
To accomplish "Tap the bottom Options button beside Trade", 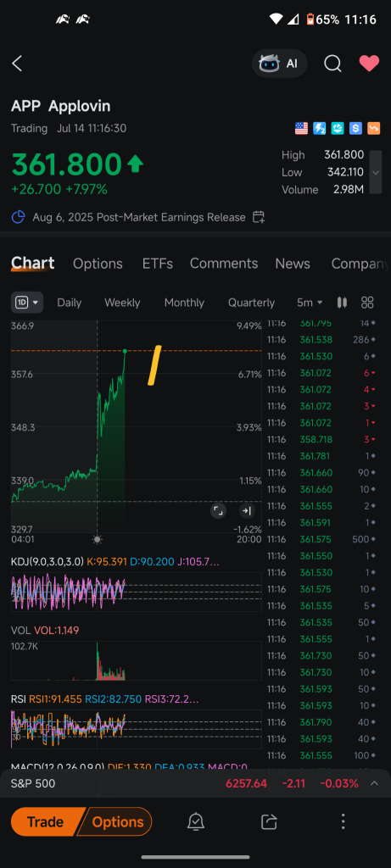I will click(116, 821).
